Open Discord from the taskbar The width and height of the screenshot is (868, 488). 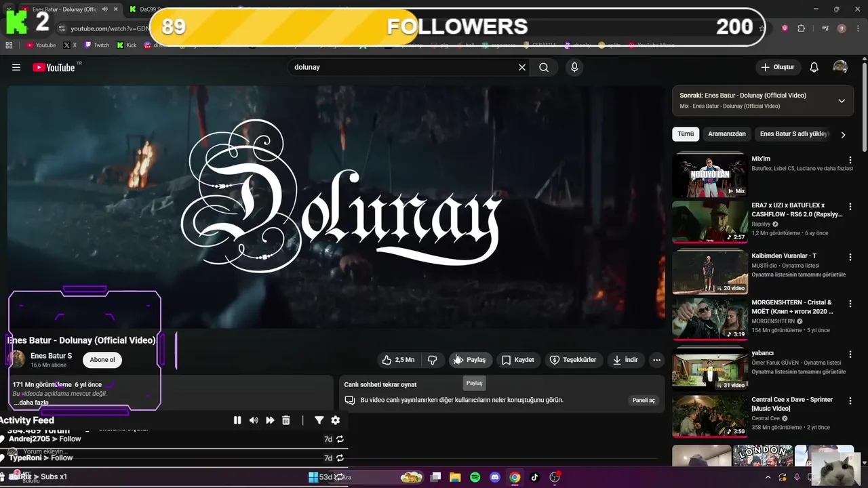point(495,477)
